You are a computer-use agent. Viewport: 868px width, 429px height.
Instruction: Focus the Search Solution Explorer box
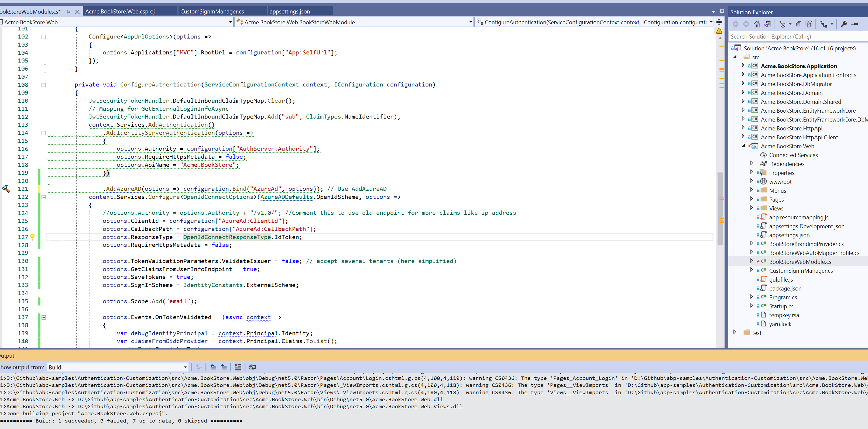point(795,36)
